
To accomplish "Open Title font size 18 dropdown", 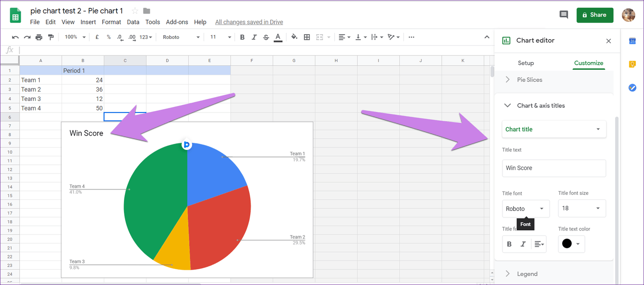I will coord(582,209).
